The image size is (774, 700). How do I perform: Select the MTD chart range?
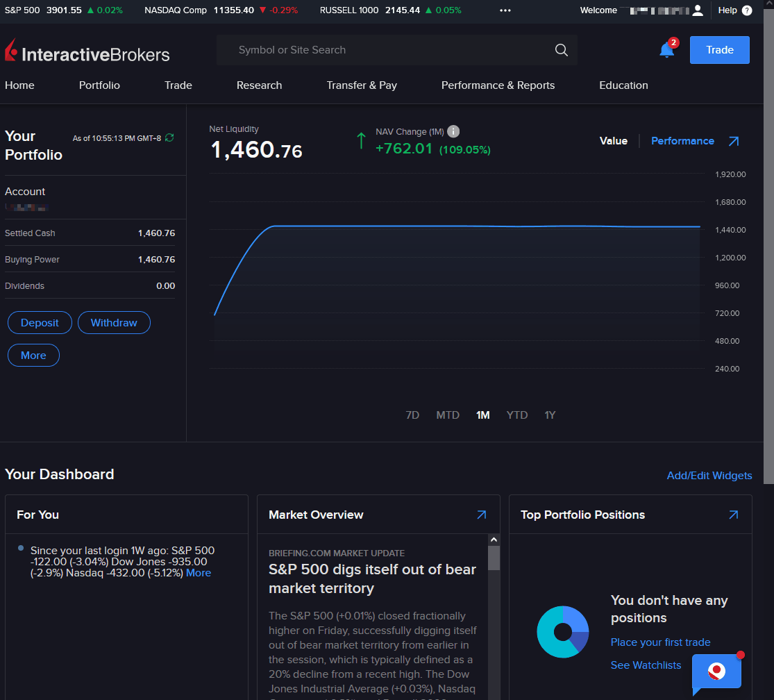click(x=448, y=415)
